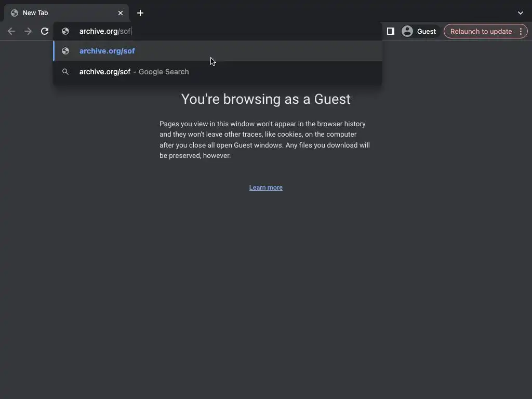Close the New Tab tab
532x399 pixels.
click(x=121, y=13)
